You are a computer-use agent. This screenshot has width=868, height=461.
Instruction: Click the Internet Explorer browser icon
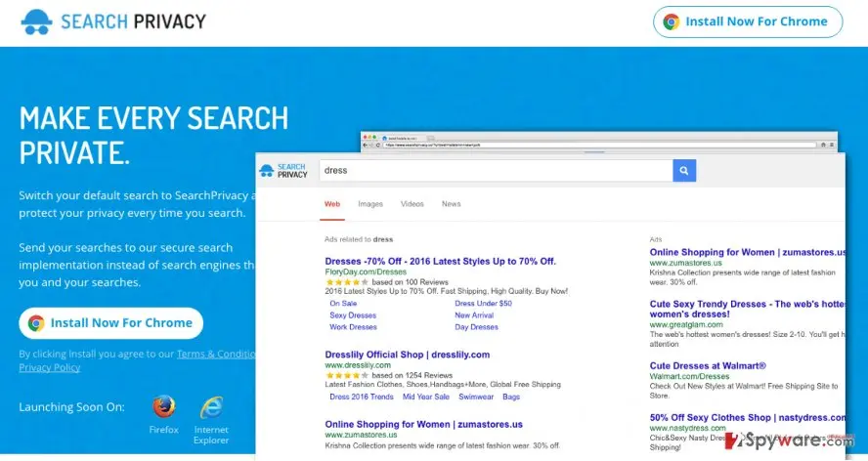tap(211, 407)
